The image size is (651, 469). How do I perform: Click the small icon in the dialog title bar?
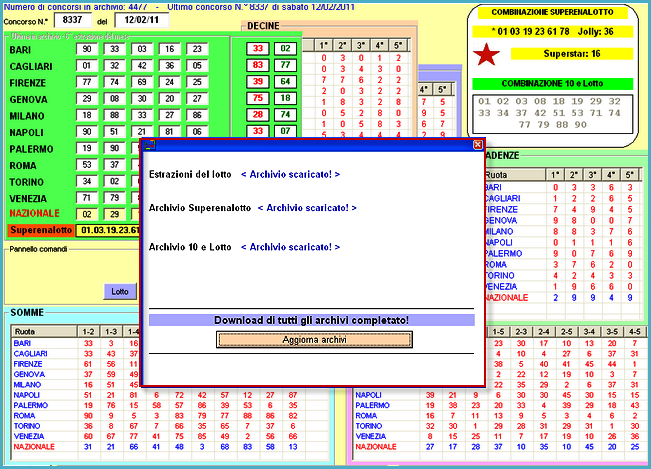point(149,145)
